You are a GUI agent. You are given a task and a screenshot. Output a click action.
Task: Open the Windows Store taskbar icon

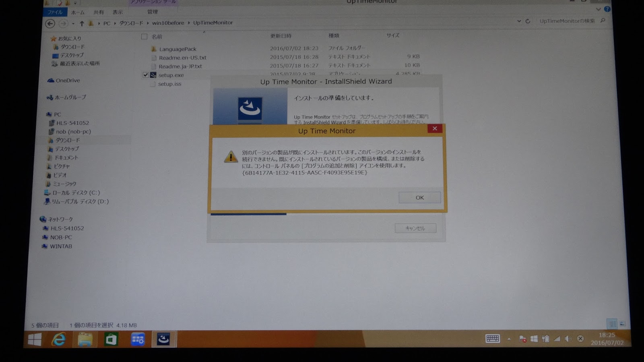[x=111, y=340]
